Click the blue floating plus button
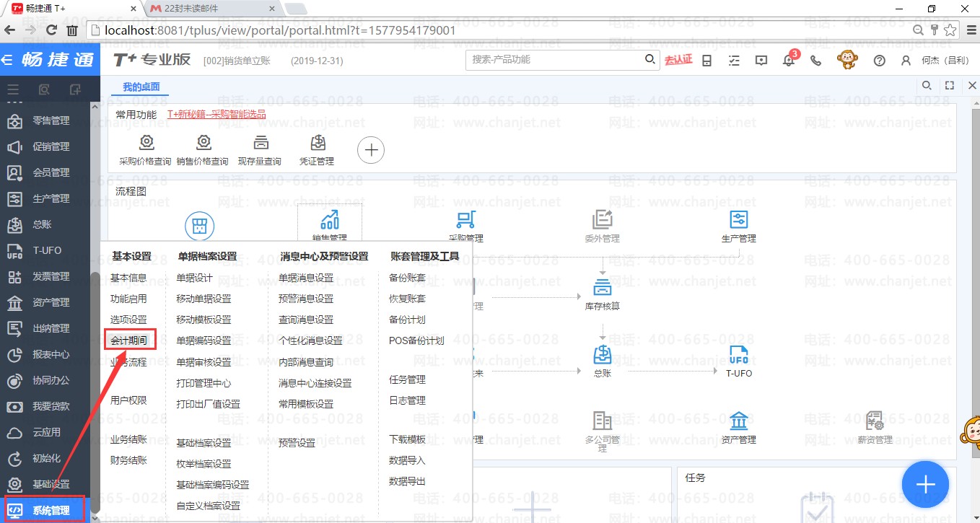Image resolution: width=980 pixels, height=523 pixels. (925, 484)
